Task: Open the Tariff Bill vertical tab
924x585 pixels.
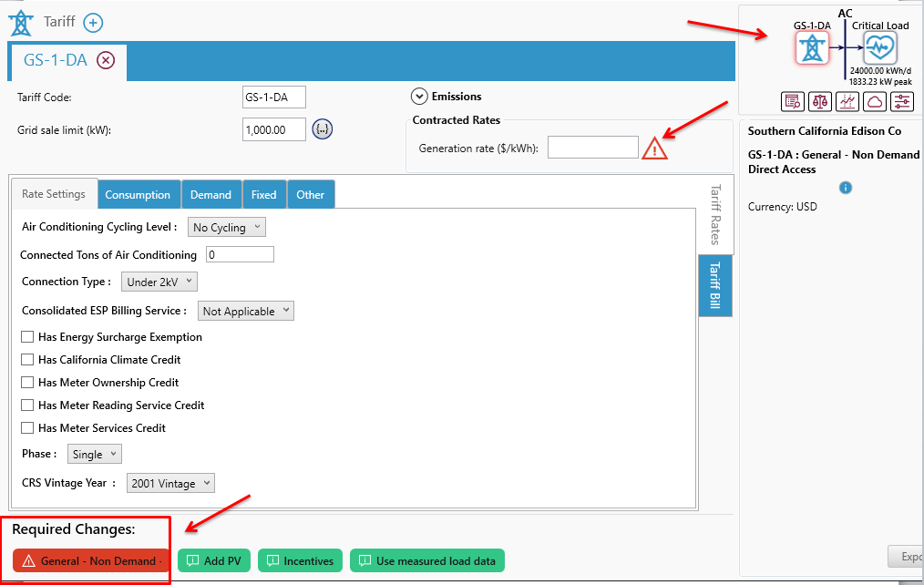Action: click(x=714, y=285)
